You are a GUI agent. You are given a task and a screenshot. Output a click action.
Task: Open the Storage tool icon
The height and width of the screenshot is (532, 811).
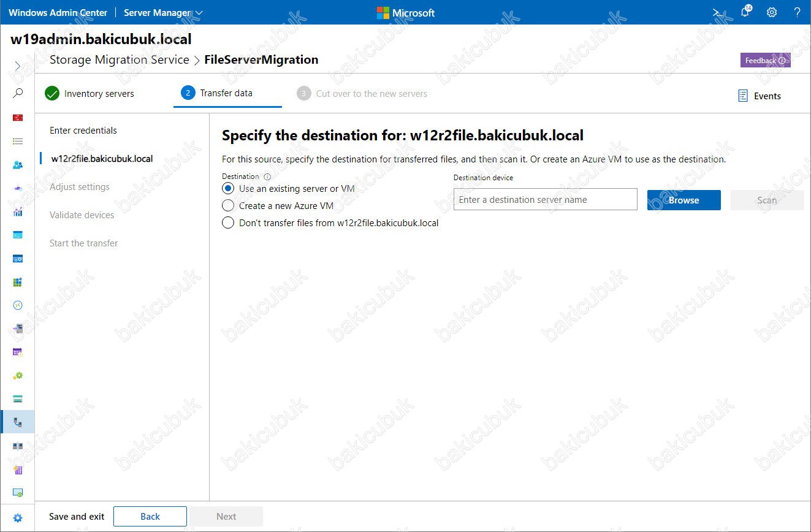pos(18,399)
